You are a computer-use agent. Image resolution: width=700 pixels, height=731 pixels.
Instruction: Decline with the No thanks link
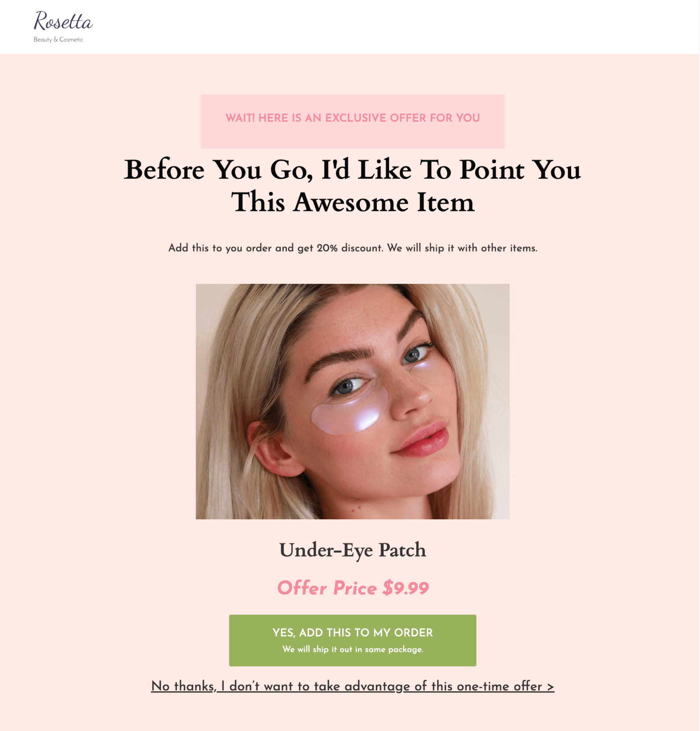[353, 686]
